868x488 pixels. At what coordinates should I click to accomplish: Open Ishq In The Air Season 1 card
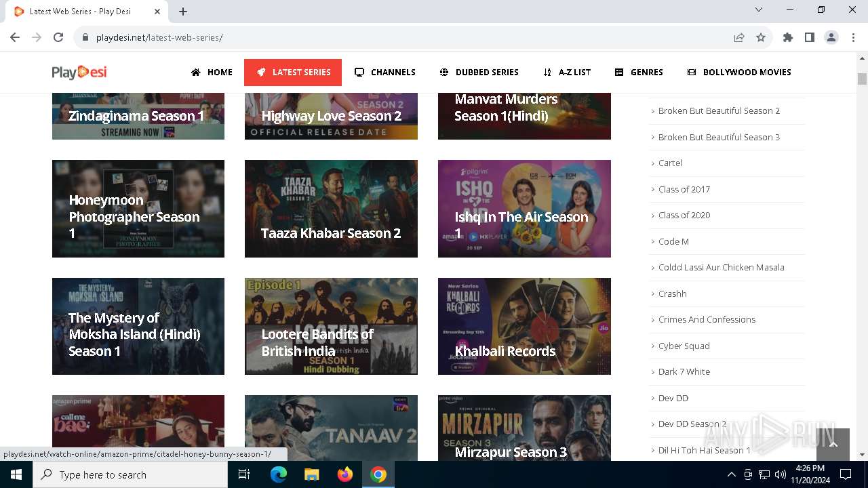pyautogui.click(x=524, y=209)
